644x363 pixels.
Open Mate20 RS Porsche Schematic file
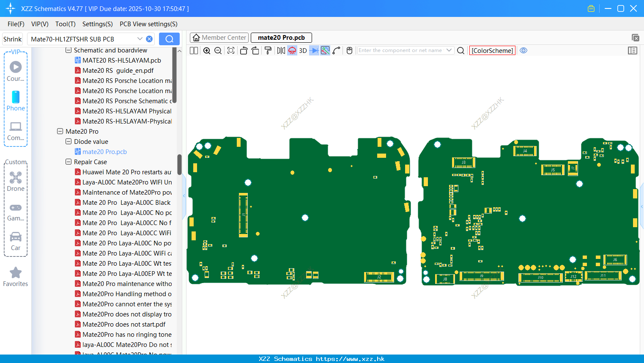click(x=123, y=101)
